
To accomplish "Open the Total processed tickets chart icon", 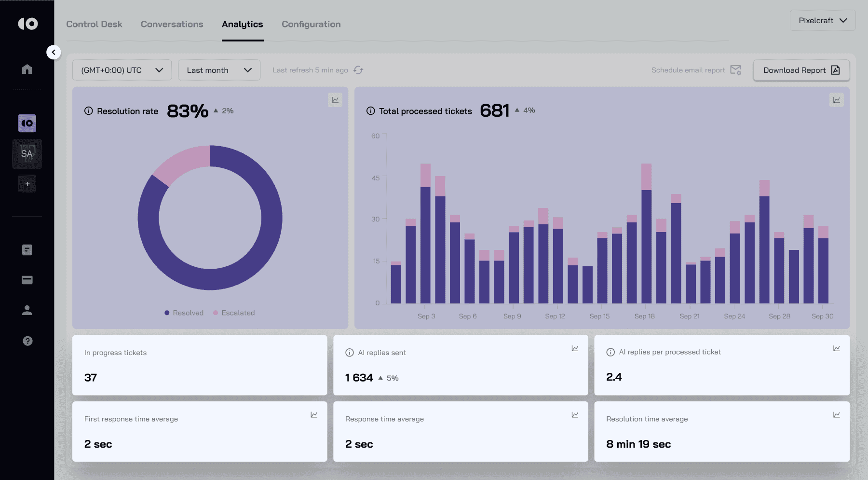I will pos(837,100).
